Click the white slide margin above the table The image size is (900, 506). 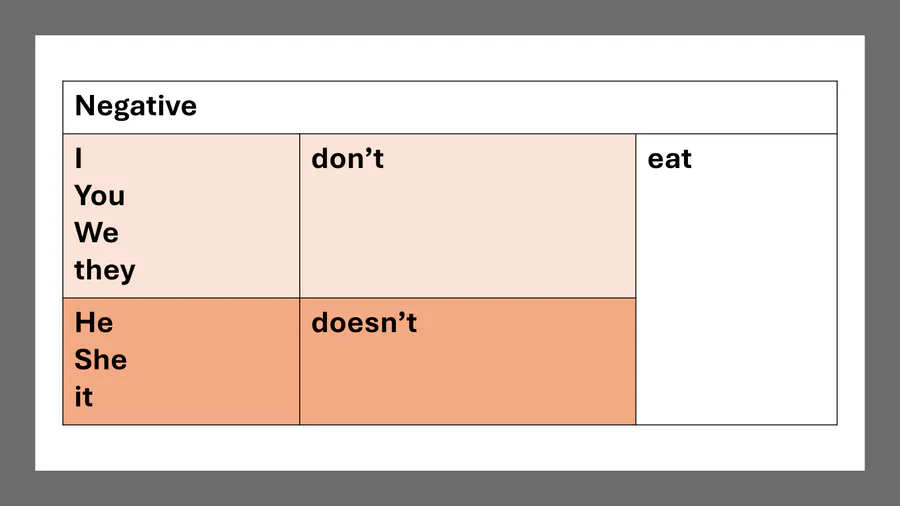coord(450,58)
